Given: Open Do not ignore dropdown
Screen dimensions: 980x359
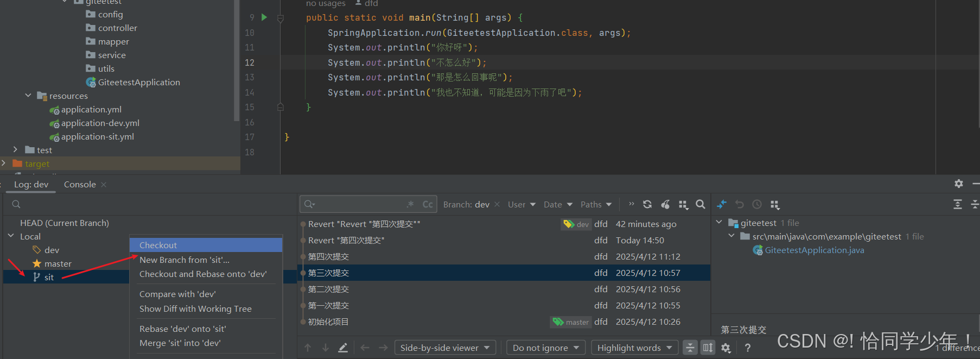Looking at the screenshot, I should coord(546,348).
